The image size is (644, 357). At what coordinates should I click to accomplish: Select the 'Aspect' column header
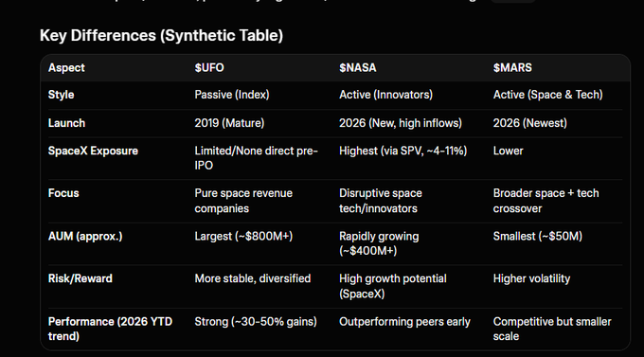point(66,68)
